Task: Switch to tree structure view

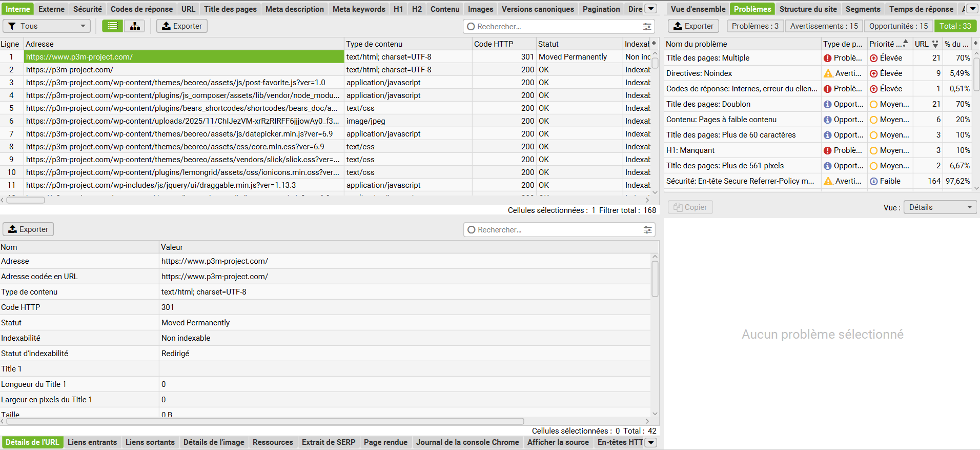Action: tap(135, 26)
